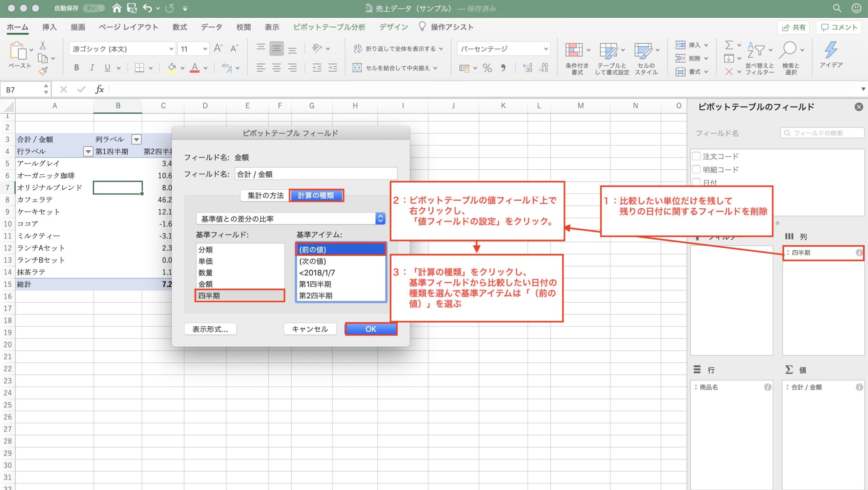Click Format as Table icon
The height and width of the screenshot is (490, 868).
tap(608, 50)
